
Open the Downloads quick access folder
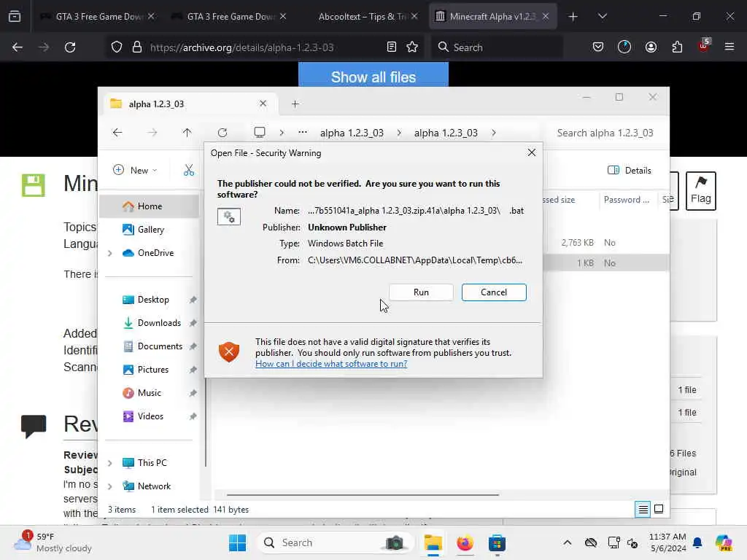pos(158,323)
